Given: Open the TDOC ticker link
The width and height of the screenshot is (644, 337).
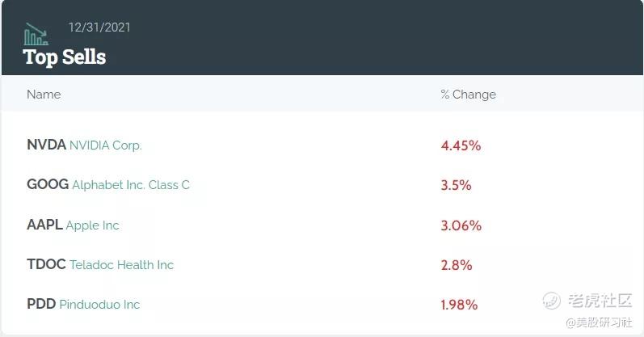Looking at the screenshot, I should click(46, 264).
